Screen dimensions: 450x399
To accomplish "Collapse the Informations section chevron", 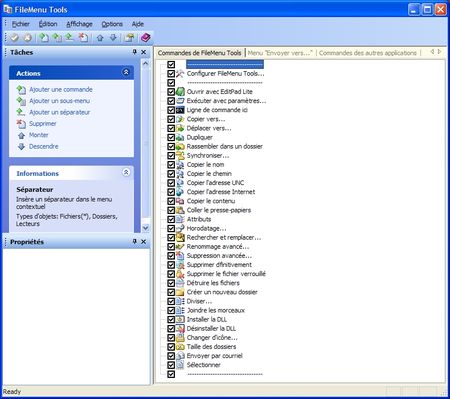I will pos(126,172).
